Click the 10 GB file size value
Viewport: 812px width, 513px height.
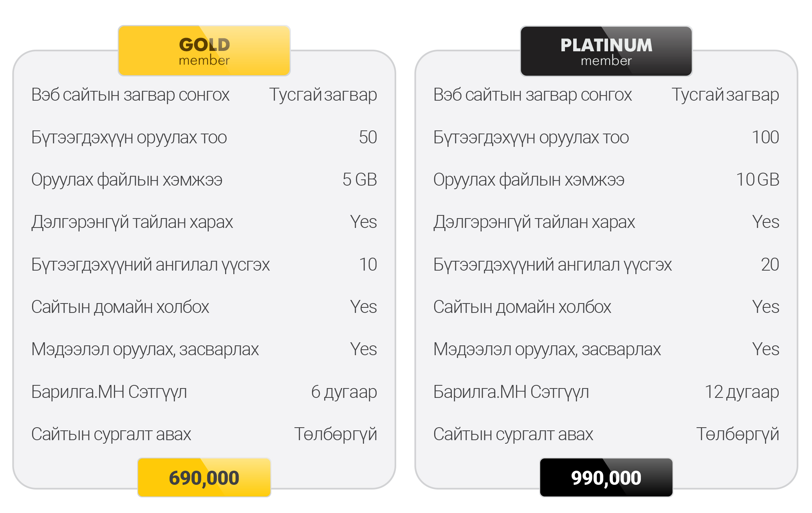pyautogui.click(x=758, y=179)
